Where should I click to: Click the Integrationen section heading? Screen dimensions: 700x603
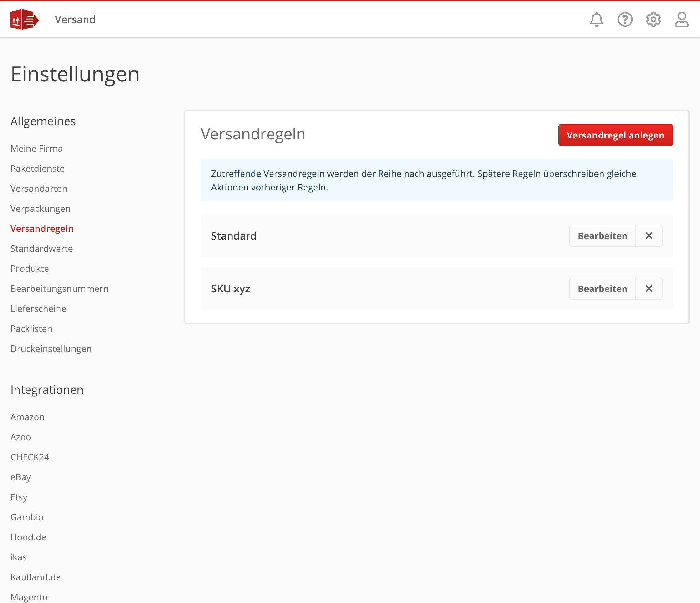pyautogui.click(x=47, y=390)
